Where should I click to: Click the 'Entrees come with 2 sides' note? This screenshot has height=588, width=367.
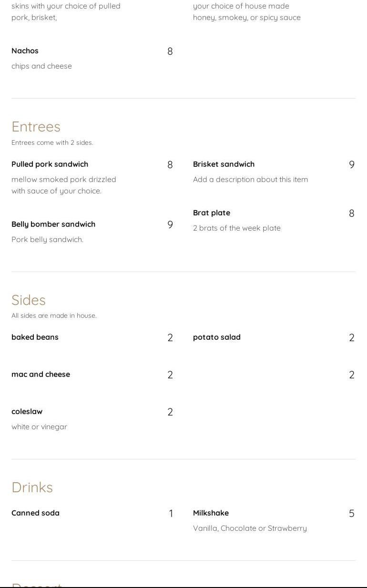click(52, 142)
